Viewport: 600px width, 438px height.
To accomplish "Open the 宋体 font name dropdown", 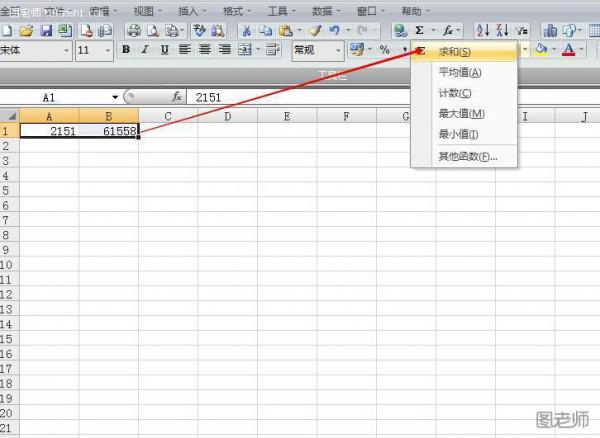I will click(66, 50).
